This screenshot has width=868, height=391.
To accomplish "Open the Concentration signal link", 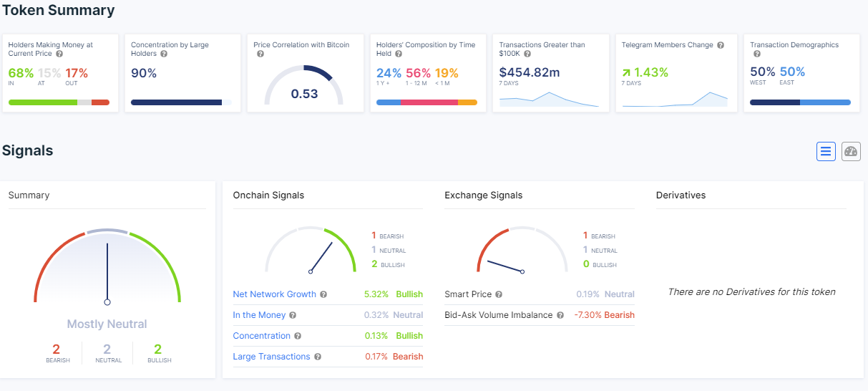I will 262,336.
